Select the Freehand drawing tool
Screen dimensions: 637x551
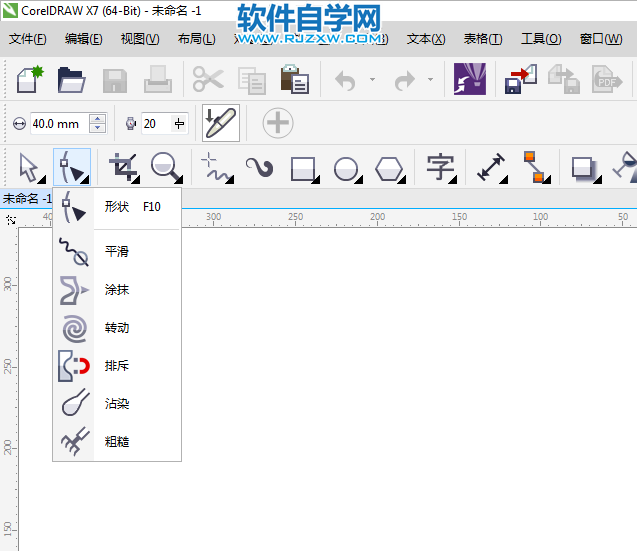217,167
